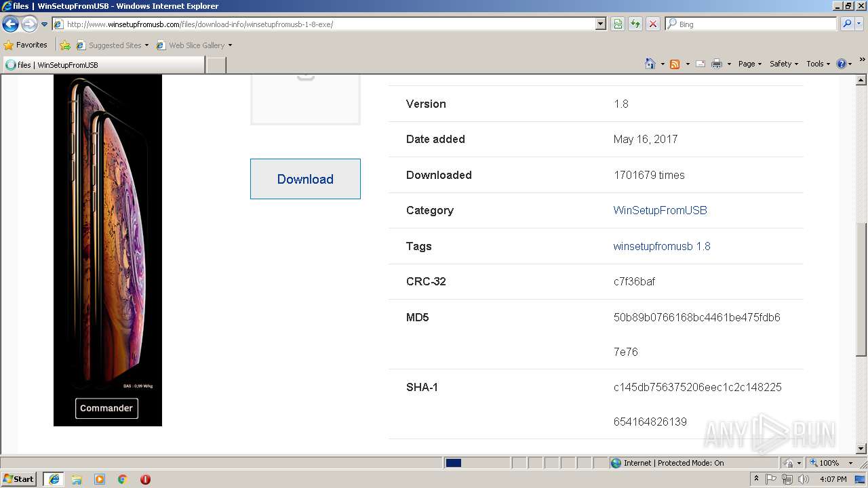
Task: Click into the Bing search box
Action: click(x=751, y=24)
